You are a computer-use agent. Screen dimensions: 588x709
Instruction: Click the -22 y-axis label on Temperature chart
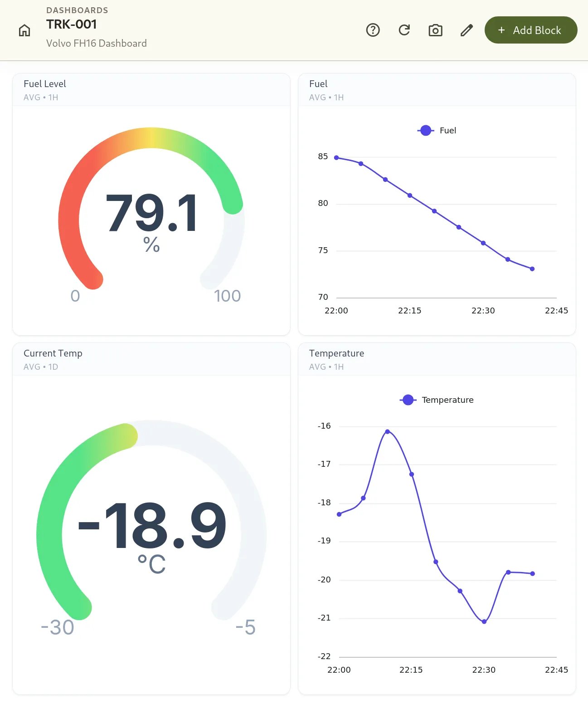(324, 656)
